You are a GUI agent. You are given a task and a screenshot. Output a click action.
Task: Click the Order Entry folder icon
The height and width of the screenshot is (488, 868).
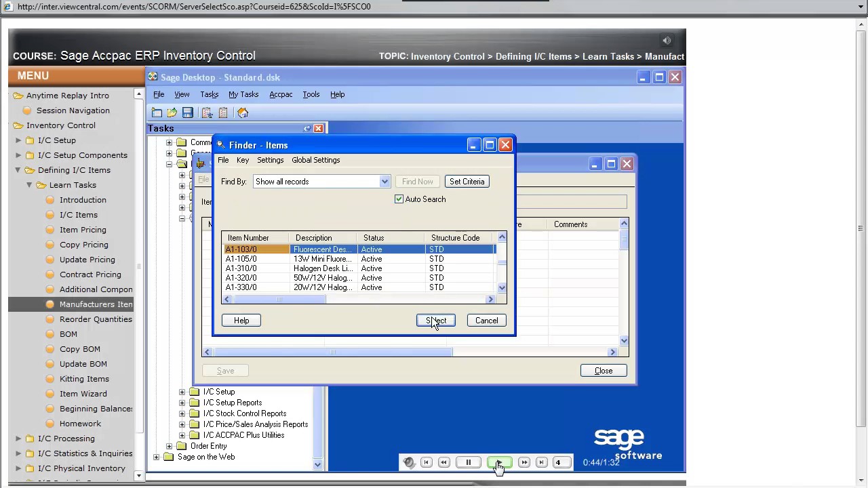[x=182, y=446]
